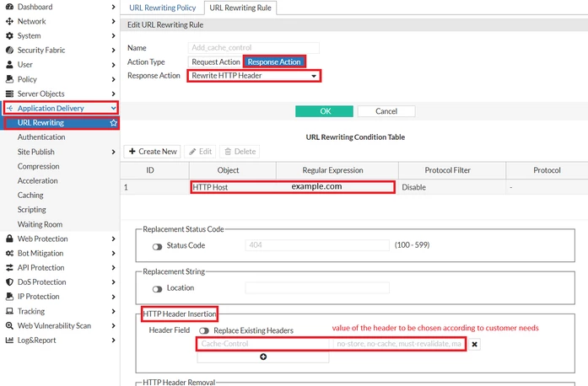Screen dimensions: 588x386
Task: Click the System gear icon
Action: [9, 35]
